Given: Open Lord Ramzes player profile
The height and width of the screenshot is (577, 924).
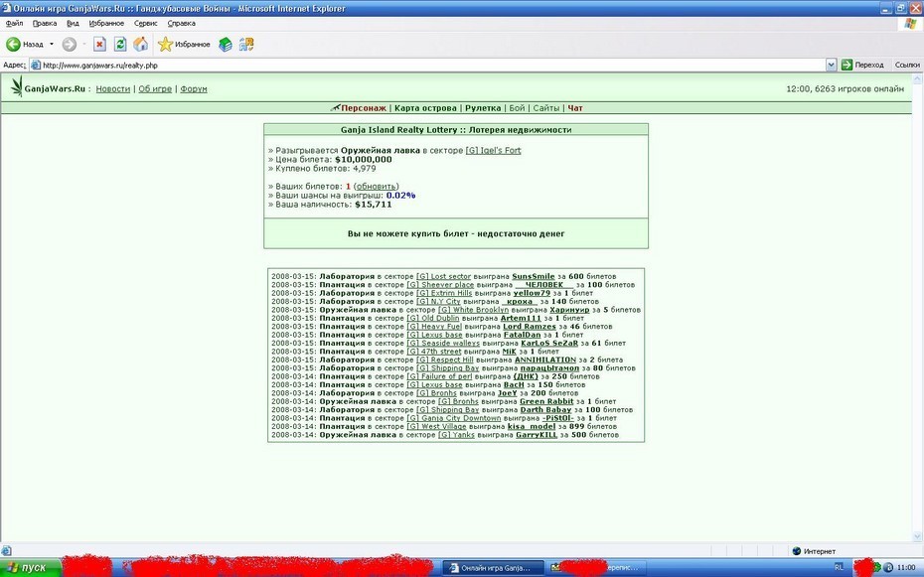Looking at the screenshot, I should (530, 326).
